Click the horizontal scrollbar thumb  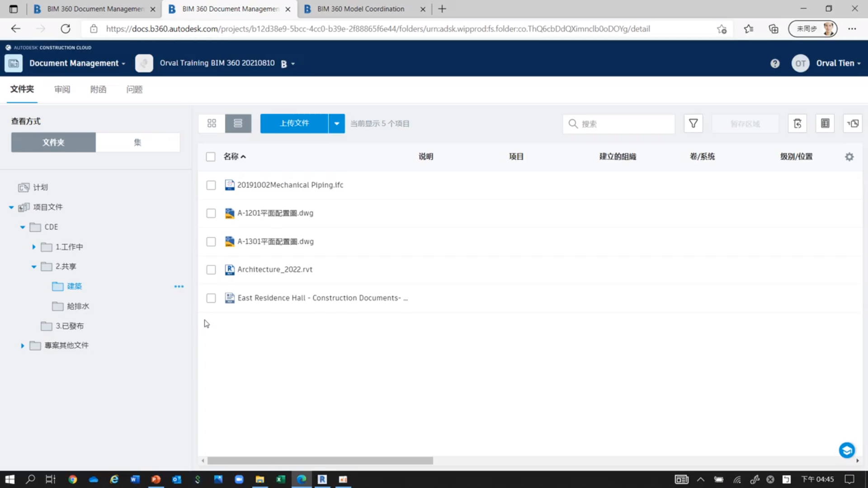click(x=320, y=460)
